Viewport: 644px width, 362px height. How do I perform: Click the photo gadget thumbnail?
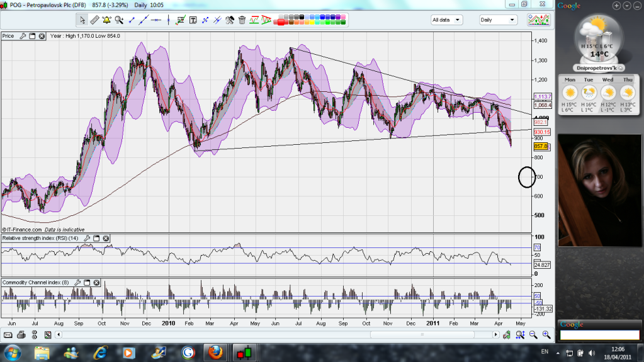click(600, 190)
